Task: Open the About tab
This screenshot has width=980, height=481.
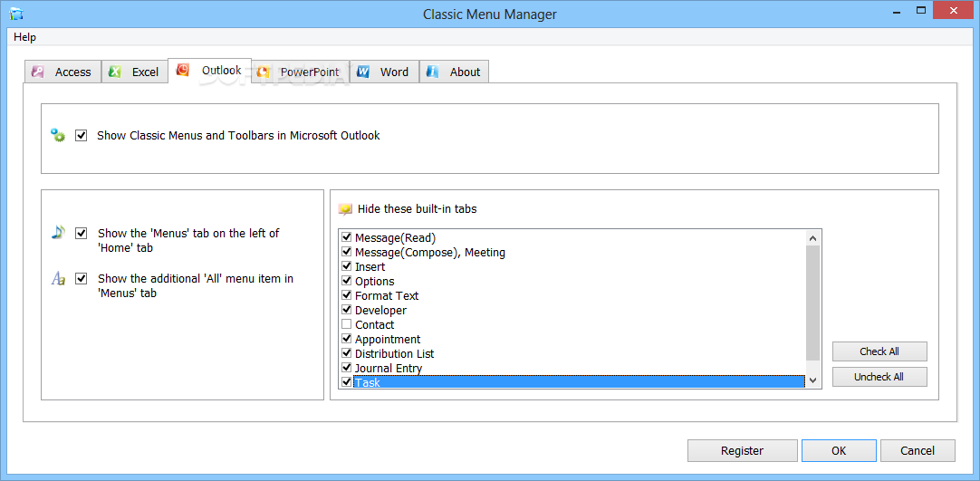Action: 454,72
